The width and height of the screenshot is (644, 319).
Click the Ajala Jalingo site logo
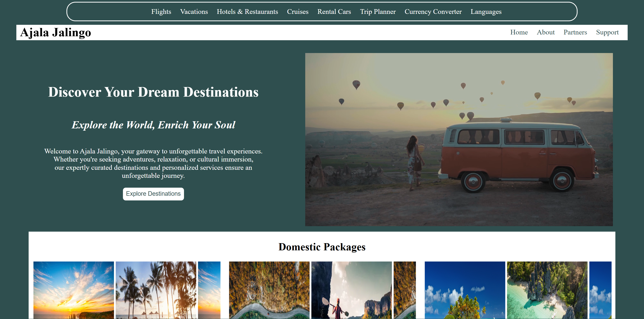coord(55,32)
